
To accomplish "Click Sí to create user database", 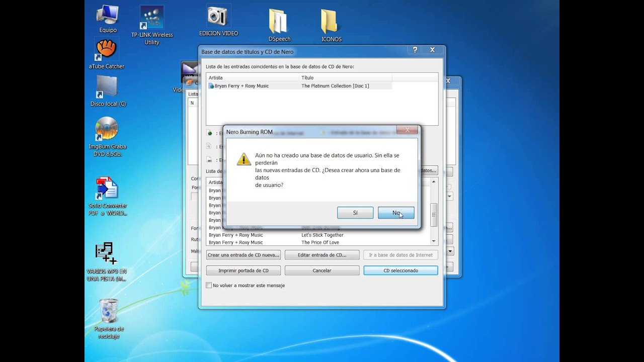I will point(355,213).
